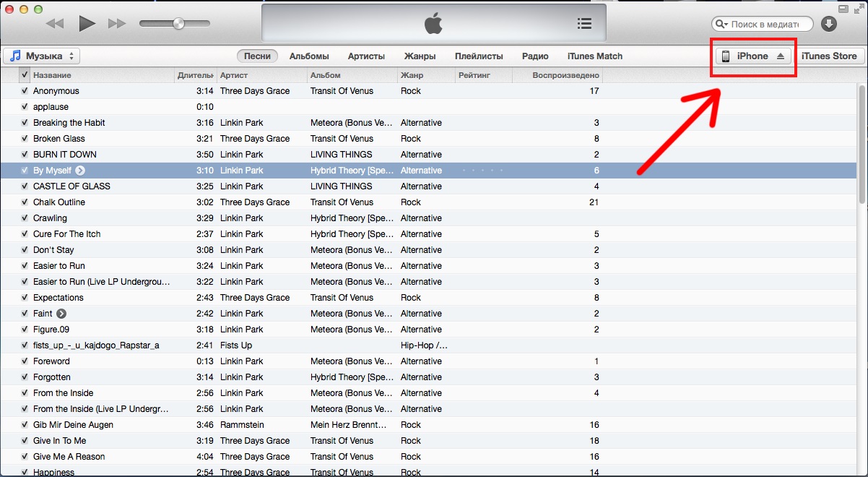Start playback with the Play button
The height and width of the screenshot is (477, 868).
pyautogui.click(x=87, y=24)
